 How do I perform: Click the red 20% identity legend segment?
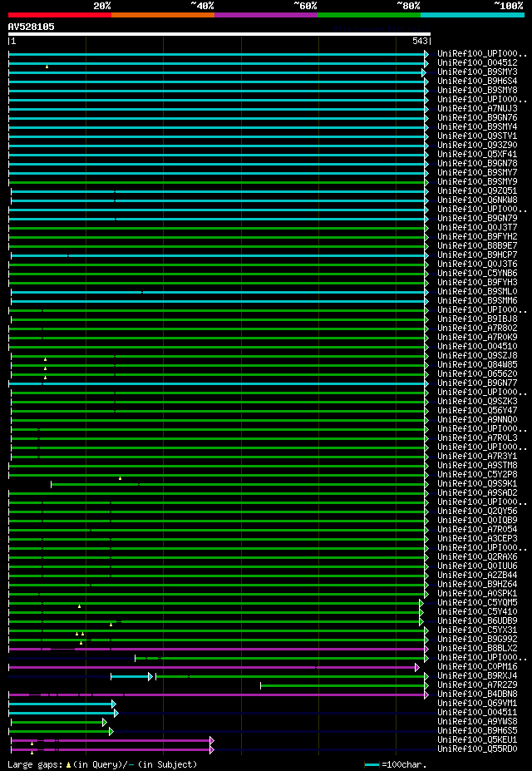pos(60,15)
